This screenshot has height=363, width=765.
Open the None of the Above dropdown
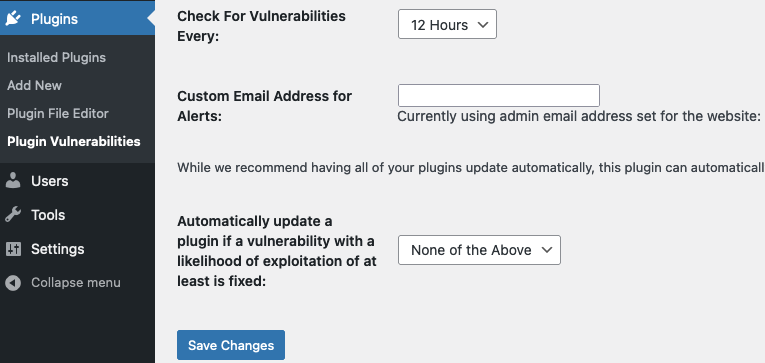pyautogui.click(x=479, y=250)
